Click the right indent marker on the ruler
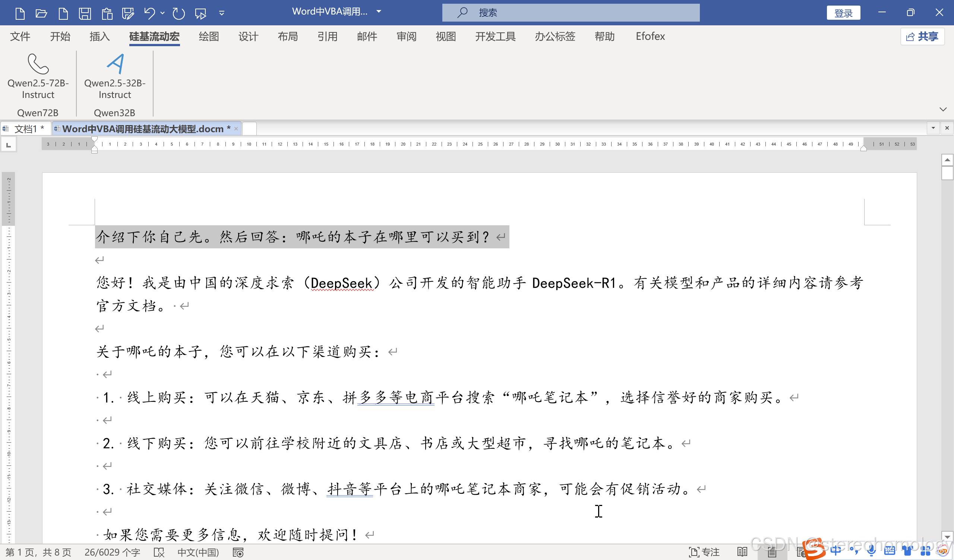 point(863,148)
